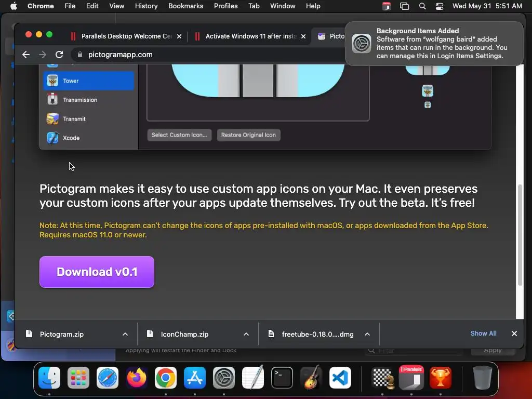Click Show All downloads link
This screenshot has width=532, height=399.
[x=483, y=334]
